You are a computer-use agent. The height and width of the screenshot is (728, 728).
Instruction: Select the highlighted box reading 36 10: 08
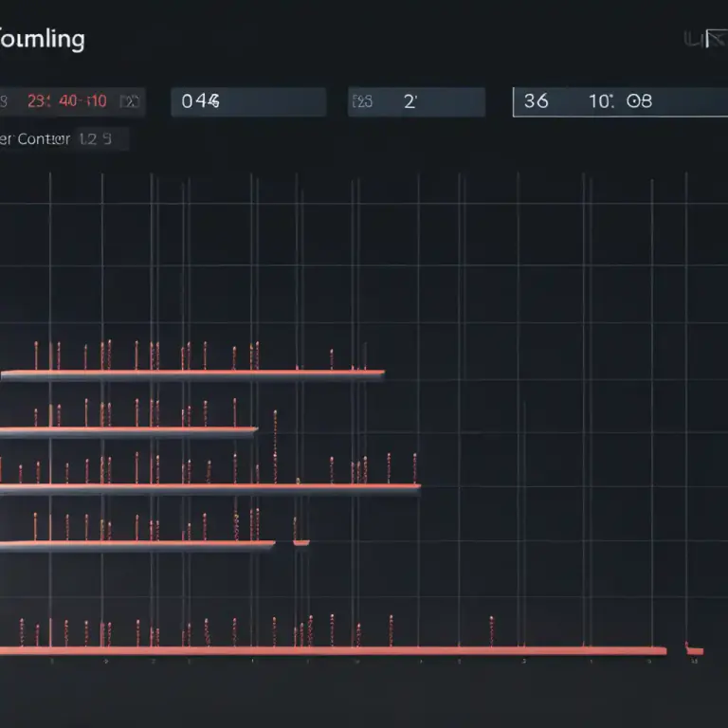point(620,101)
